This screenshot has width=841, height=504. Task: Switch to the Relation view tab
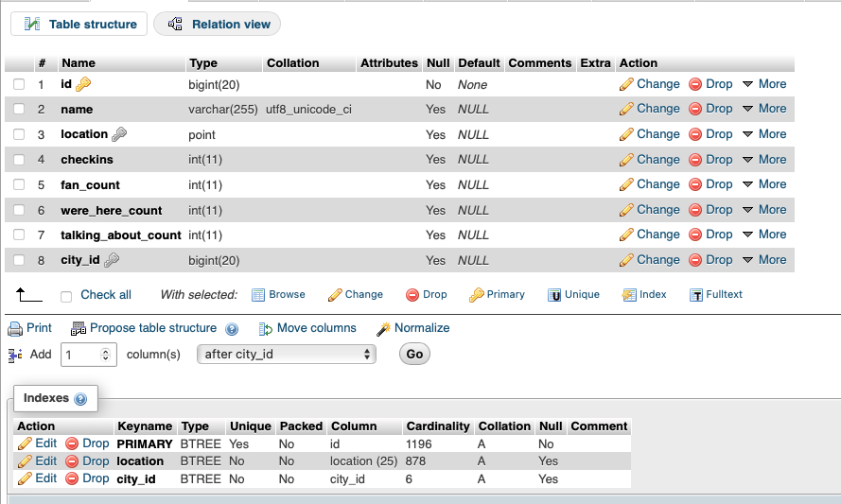pyautogui.click(x=217, y=25)
